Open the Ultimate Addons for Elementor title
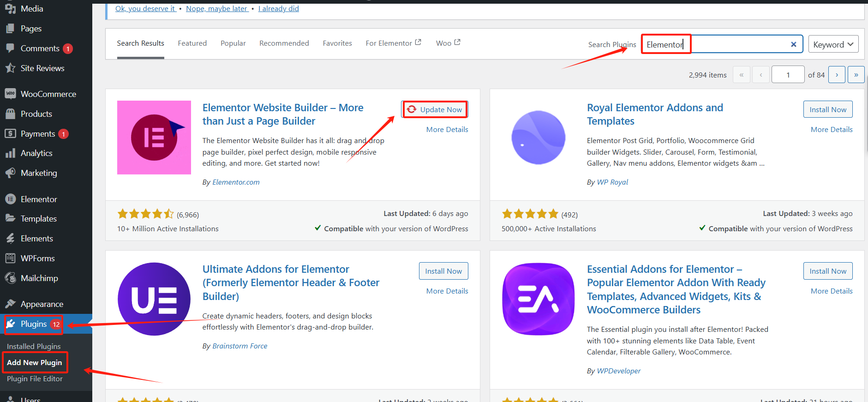868x402 pixels. tap(291, 282)
